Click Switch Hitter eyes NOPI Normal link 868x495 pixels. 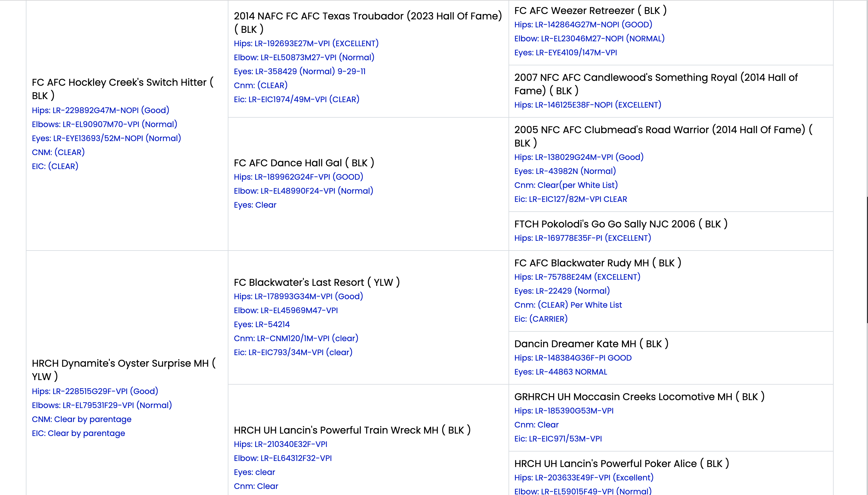(x=106, y=138)
